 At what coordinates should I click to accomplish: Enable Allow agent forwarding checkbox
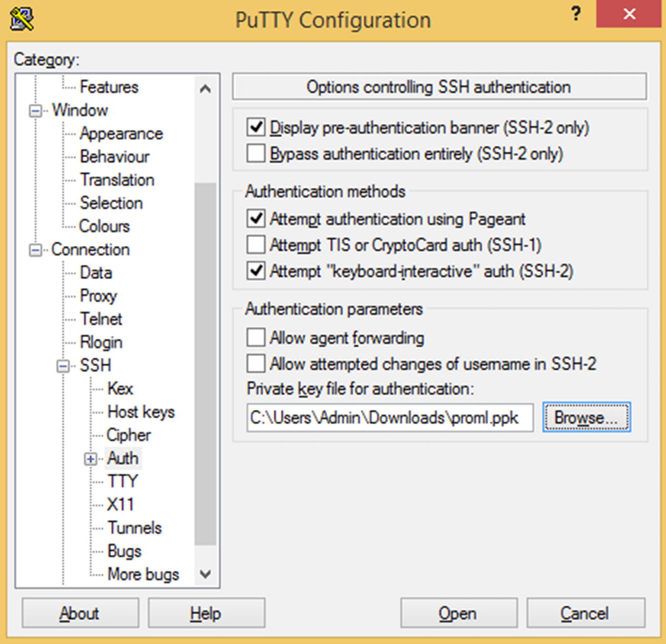coord(256,338)
